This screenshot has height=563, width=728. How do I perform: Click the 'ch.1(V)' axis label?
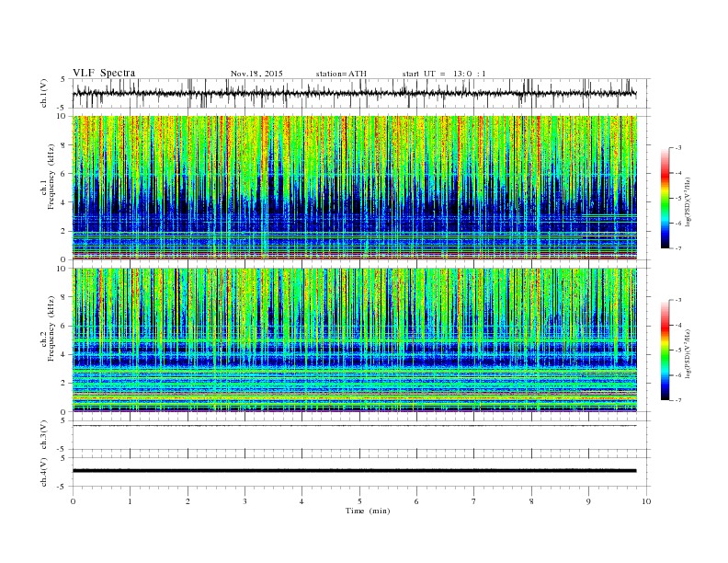pos(44,93)
